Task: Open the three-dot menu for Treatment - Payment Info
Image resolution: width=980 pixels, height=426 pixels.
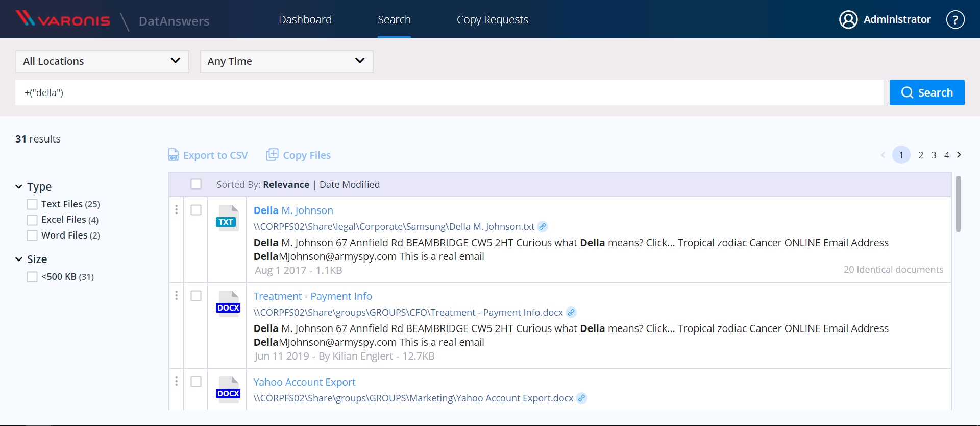Action: tap(177, 295)
